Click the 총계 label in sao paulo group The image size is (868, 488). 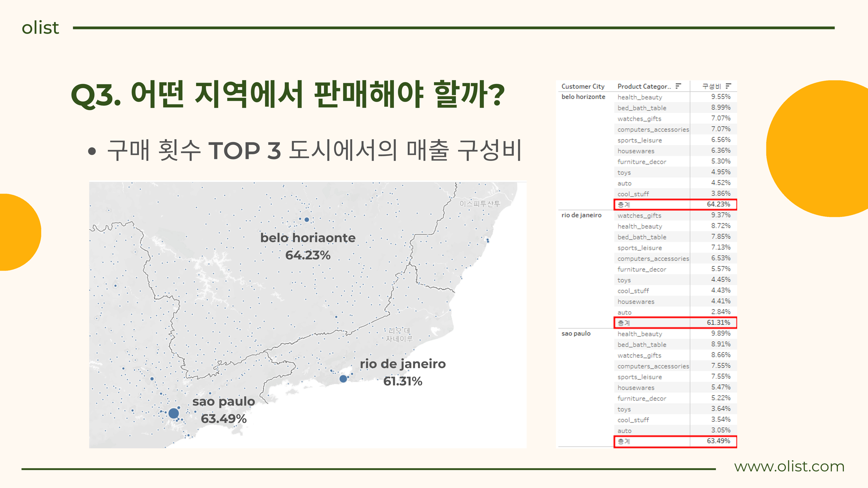click(x=624, y=441)
